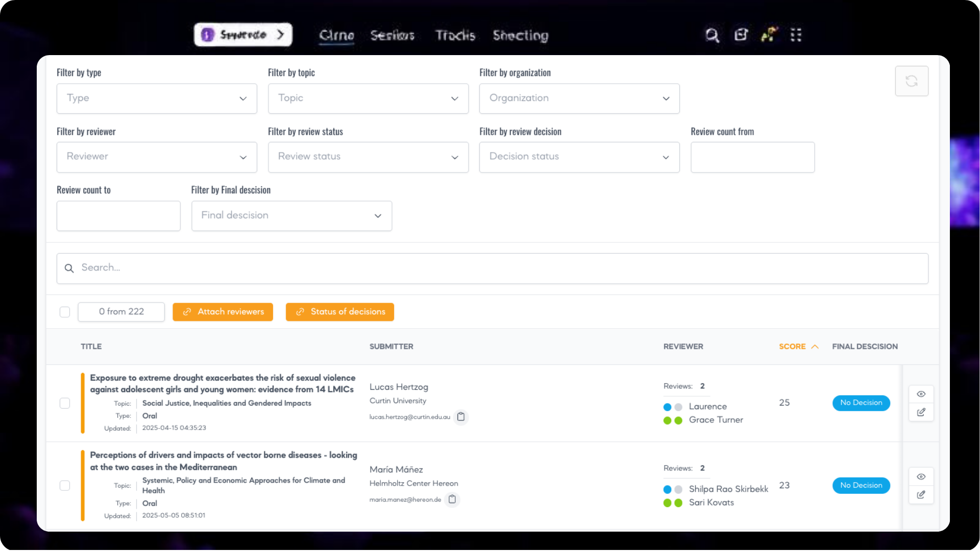Open the Final descision dropdown
The width and height of the screenshot is (980, 551).
pos(291,216)
